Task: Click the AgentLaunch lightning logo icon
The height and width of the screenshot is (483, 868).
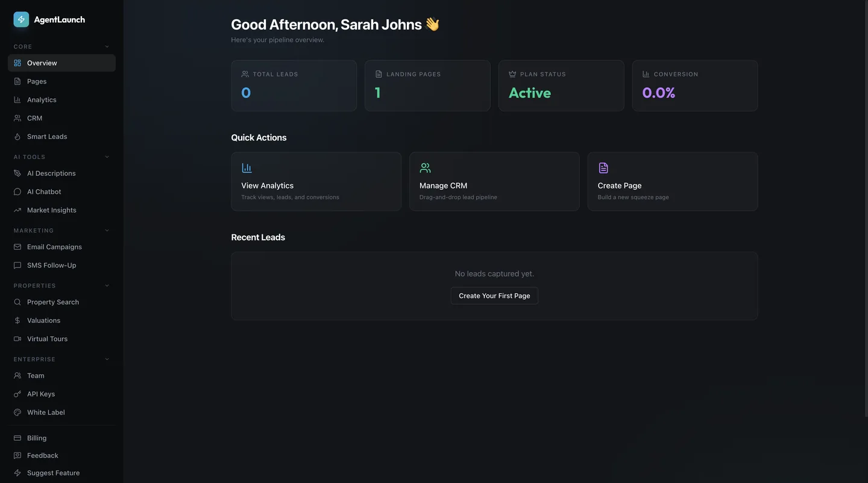Action: [x=21, y=19]
